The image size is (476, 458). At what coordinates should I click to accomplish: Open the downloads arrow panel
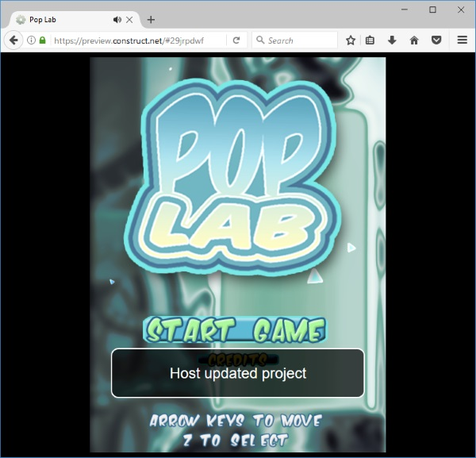click(x=392, y=40)
